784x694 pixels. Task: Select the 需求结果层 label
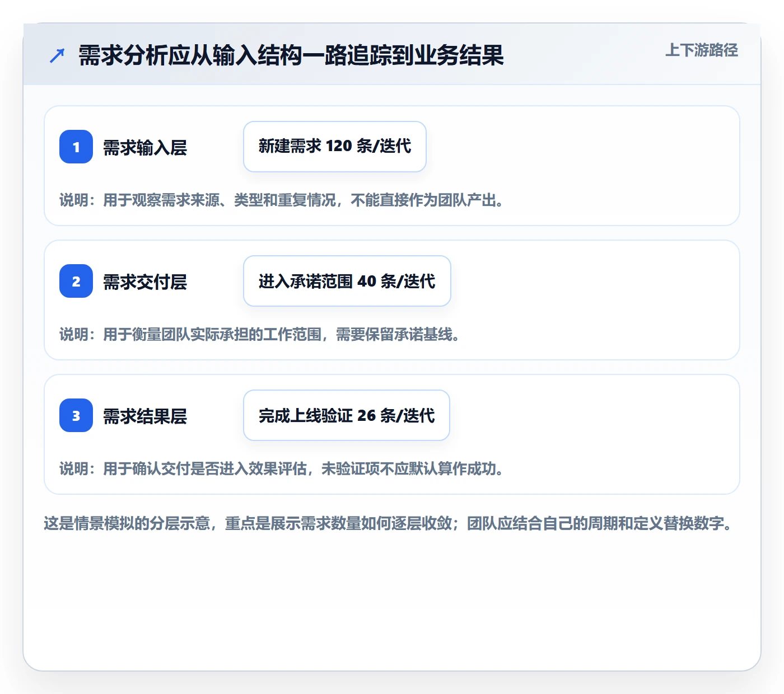click(145, 416)
